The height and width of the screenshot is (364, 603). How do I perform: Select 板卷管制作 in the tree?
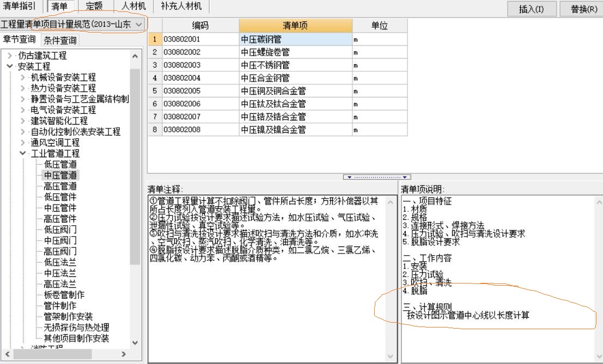(x=64, y=295)
